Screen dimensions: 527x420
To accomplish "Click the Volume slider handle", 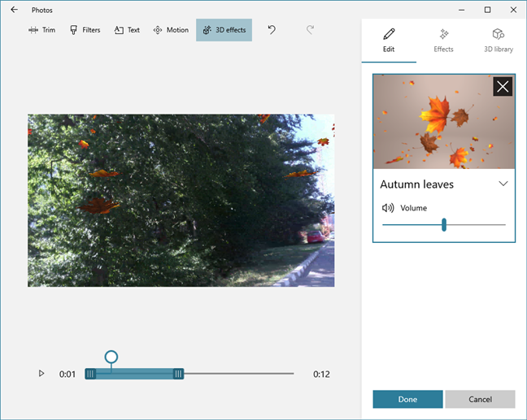I will click(x=444, y=224).
